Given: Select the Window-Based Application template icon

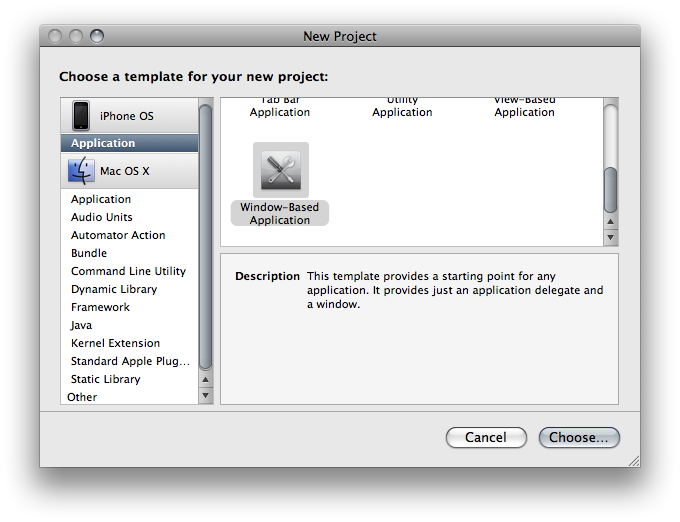Looking at the screenshot, I should click(281, 170).
